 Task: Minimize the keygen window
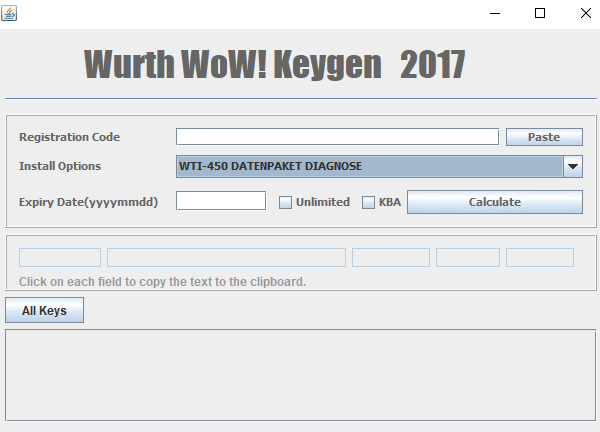point(495,13)
